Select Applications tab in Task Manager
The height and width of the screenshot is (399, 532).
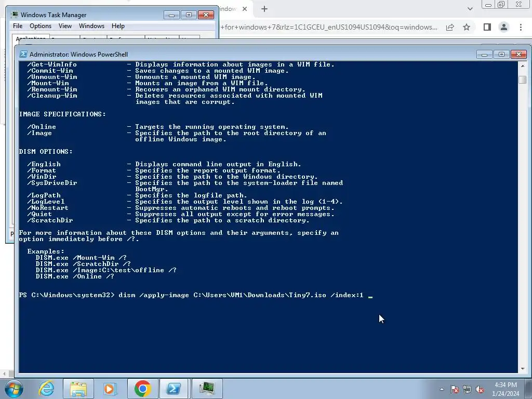(31, 37)
